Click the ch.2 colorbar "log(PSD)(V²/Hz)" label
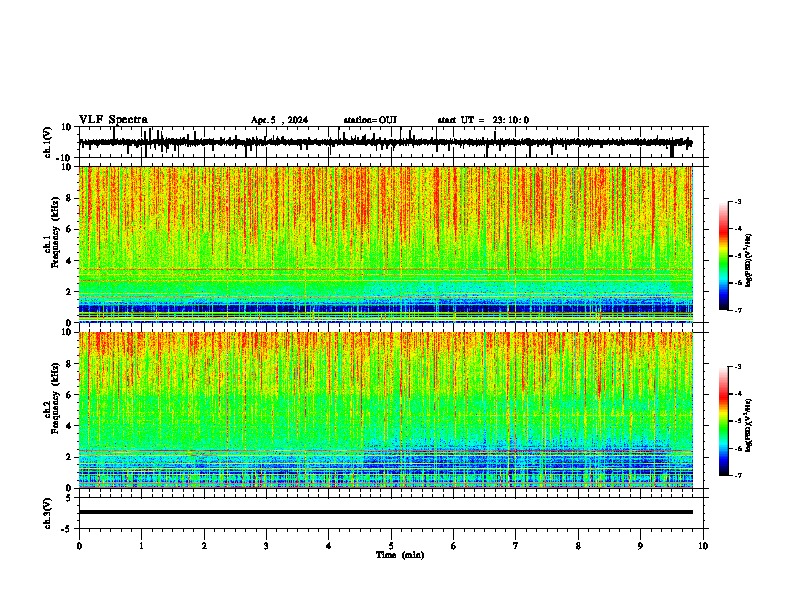Viewport: 792px width, 612px height. tap(749, 426)
